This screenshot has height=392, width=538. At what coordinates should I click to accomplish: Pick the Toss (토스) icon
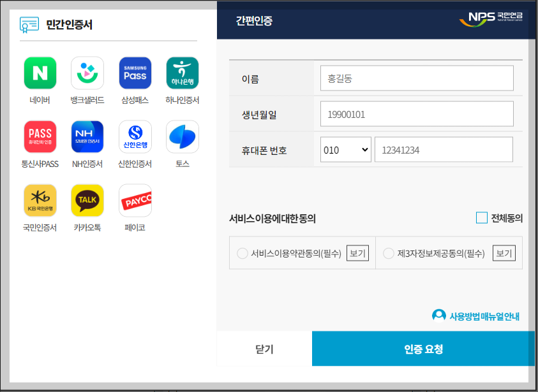click(x=183, y=136)
